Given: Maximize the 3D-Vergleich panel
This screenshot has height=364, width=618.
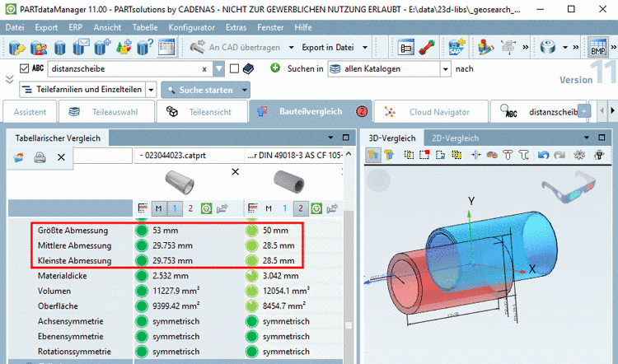Looking at the screenshot, I should click(x=602, y=138).
